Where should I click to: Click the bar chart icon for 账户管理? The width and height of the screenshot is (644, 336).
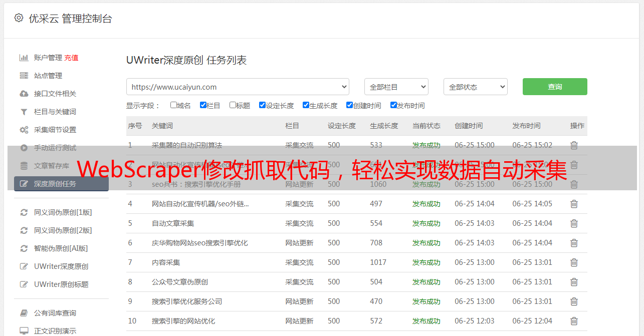click(24, 58)
